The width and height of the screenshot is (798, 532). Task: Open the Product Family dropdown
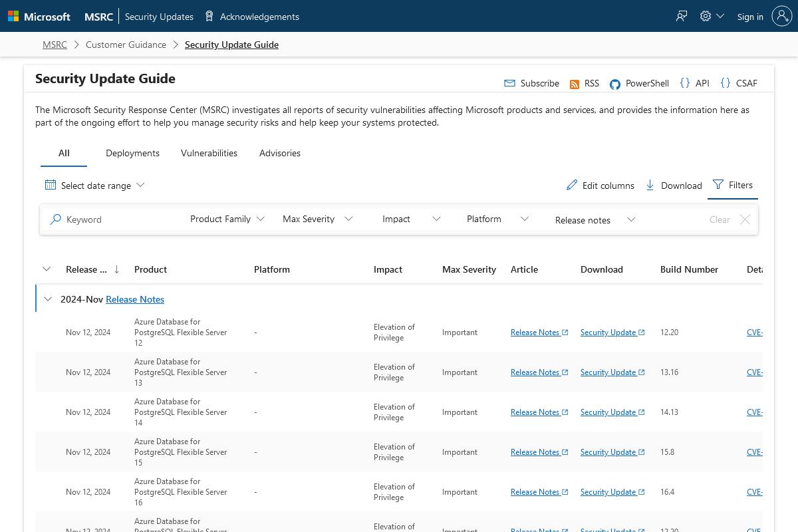point(227,219)
